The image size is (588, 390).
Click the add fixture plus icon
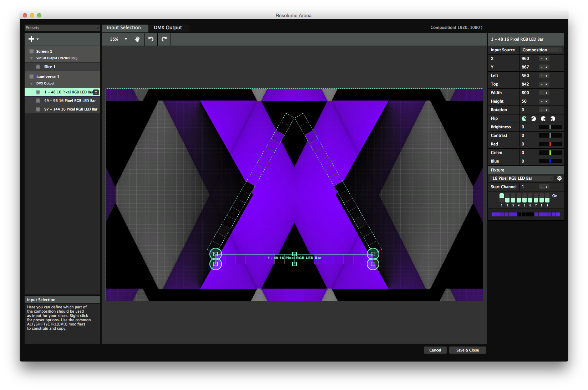click(x=31, y=39)
